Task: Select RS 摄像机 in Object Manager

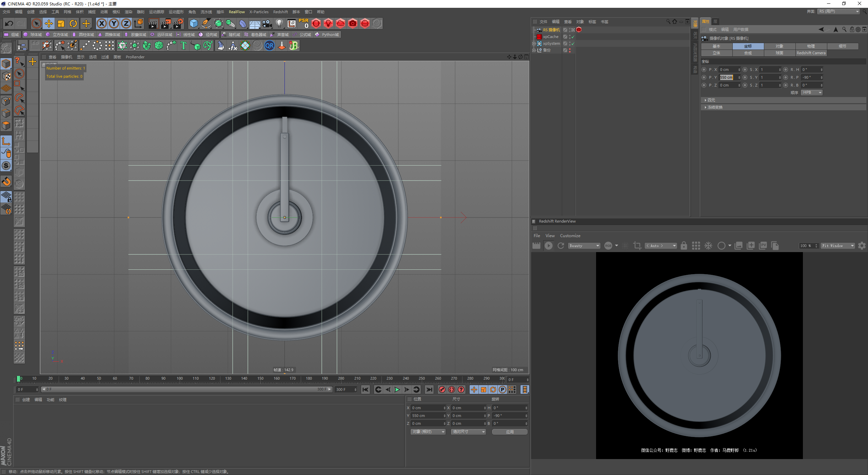Action: click(x=551, y=30)
